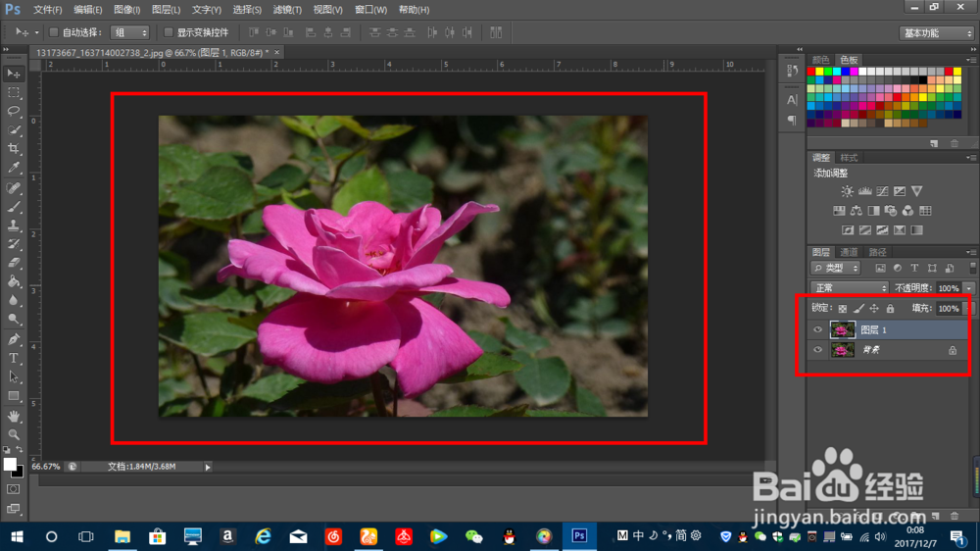Check the 显示变换控件 checkbox
The image size is (980, 551).
pyautogui.click(x=169, y=32)
